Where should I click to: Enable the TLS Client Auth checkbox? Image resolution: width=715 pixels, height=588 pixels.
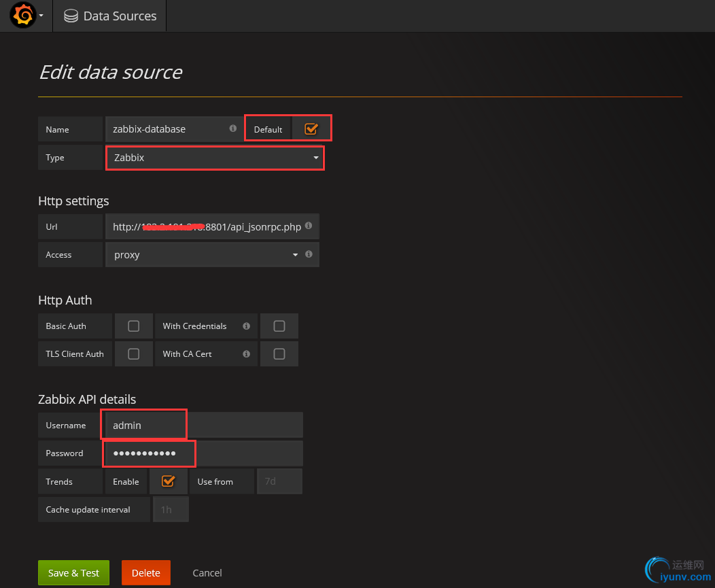[134, 353]
